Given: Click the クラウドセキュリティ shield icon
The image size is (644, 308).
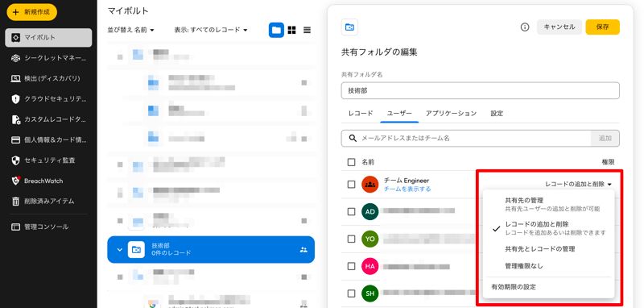Looking at the screenshot, I should click(15, 99).
